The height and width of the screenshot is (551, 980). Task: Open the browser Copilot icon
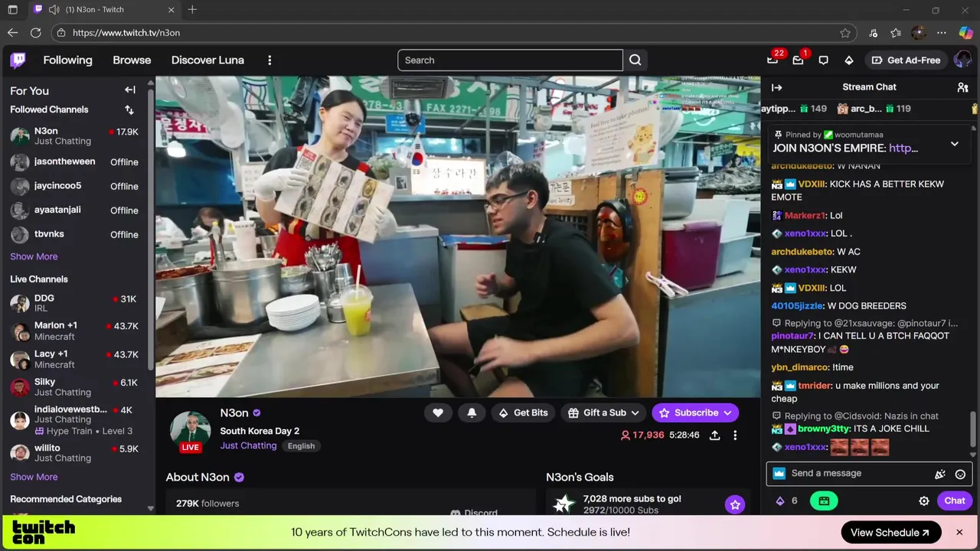(x=965, y=33)
